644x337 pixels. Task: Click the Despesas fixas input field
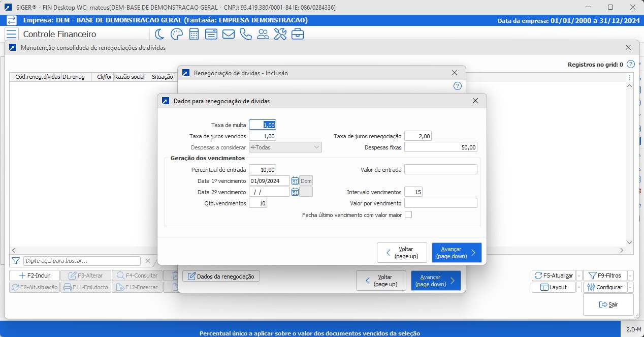coord(440,147)
